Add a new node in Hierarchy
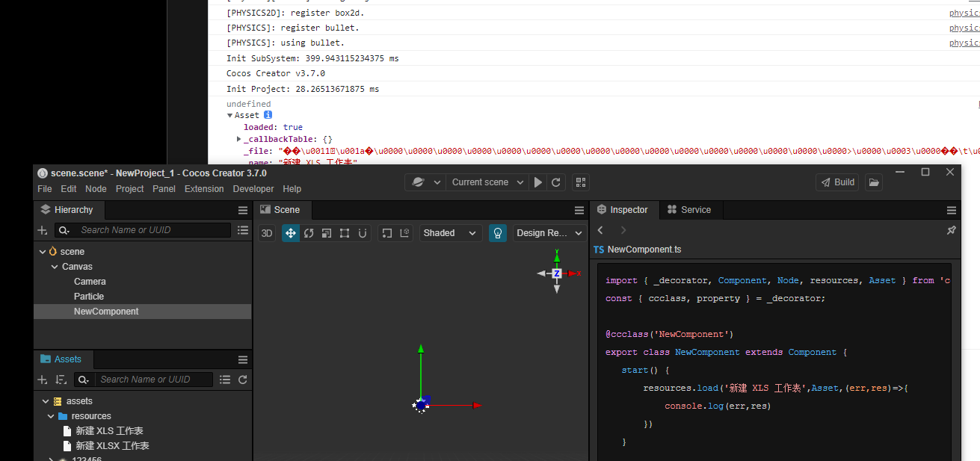Image resolution: width=980 pixels, height=461 pixels. [43, 231]
